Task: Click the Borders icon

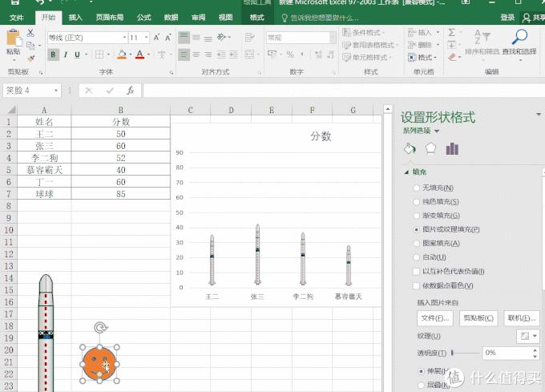Action: [x=99, y=55]
